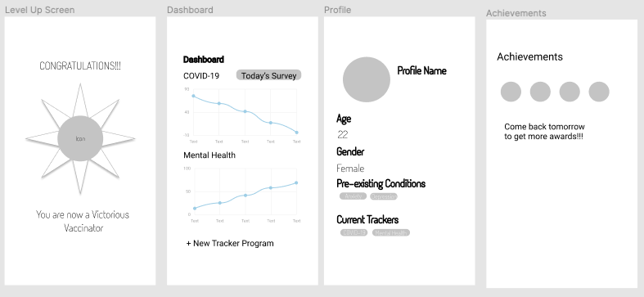Select the Profile frame label
644x297 pixels.
(338, 10)
